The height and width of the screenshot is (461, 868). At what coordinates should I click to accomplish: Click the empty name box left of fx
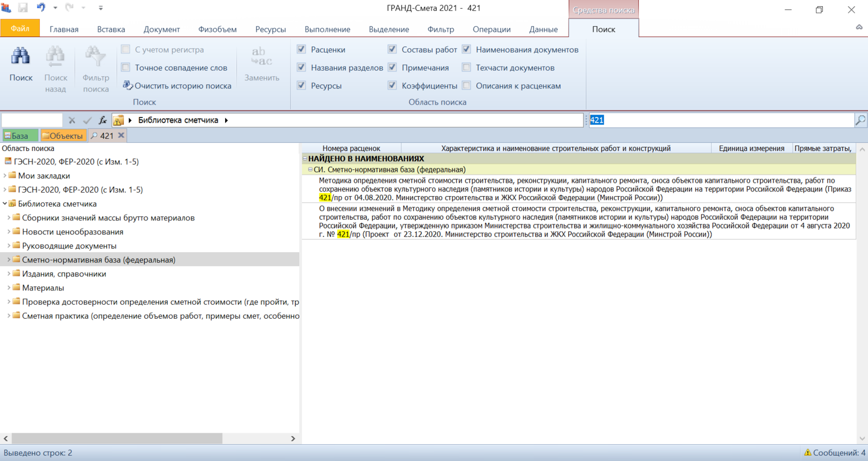(x=32, y=120)
